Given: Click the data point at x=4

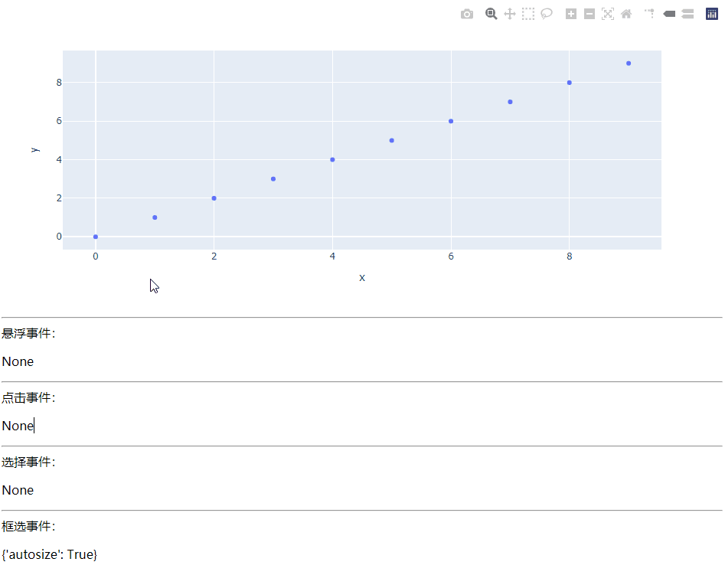Looking at the screenshot, I should [x=332, y=159].
